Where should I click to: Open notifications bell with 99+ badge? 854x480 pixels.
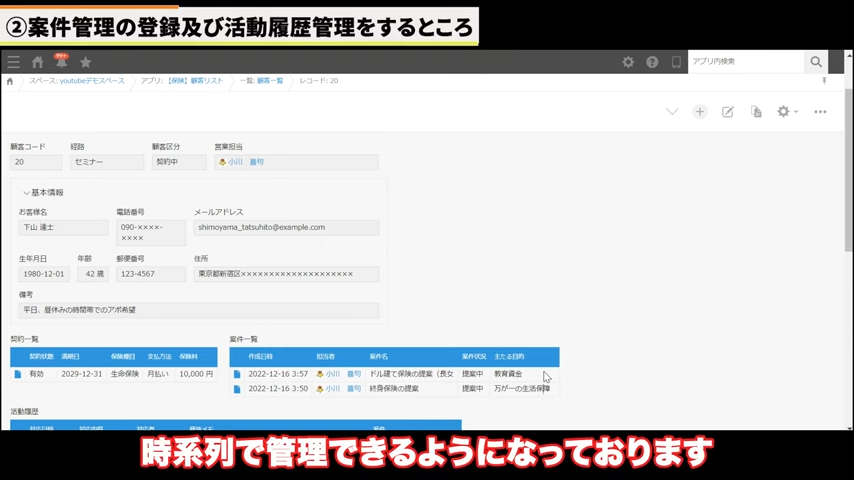pos(62,61)
